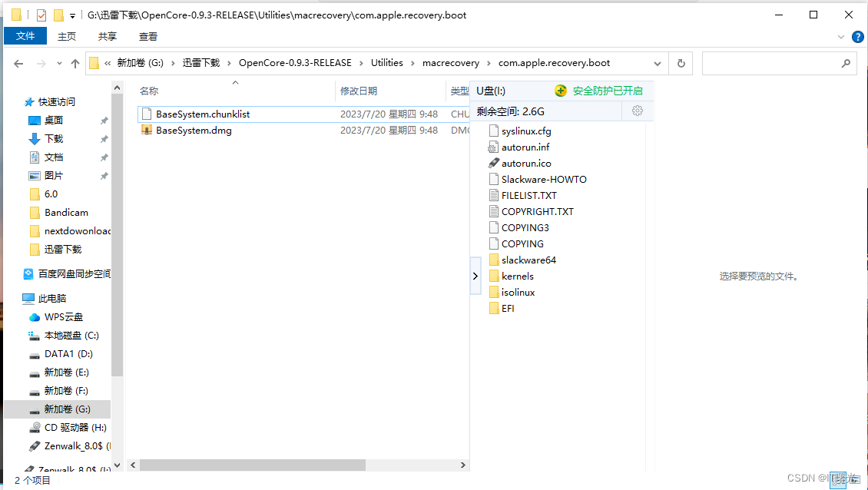Switch to the 查看 ribbon tab

(x=147, y=37)
